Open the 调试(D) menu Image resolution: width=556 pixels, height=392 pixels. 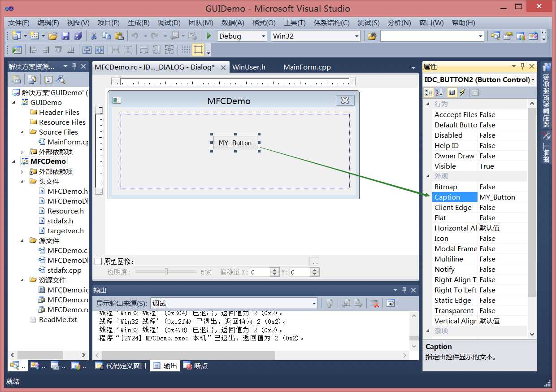pos(169,23)
